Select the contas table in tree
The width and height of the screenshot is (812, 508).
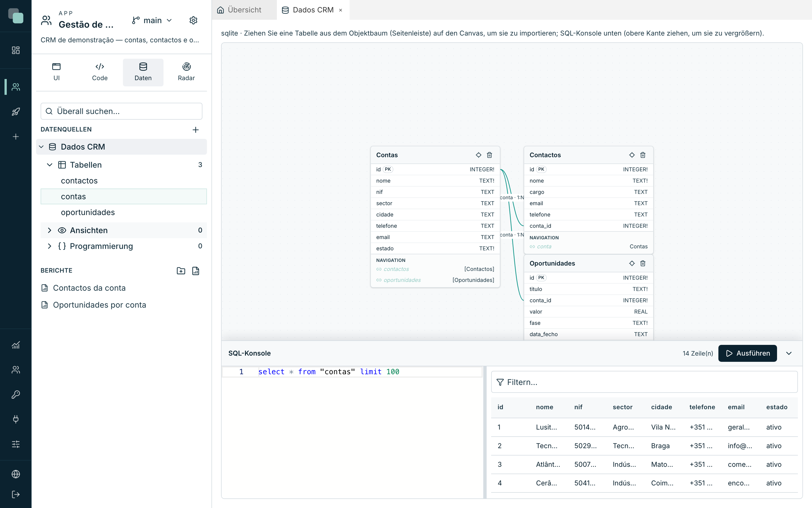click(123, 196)
